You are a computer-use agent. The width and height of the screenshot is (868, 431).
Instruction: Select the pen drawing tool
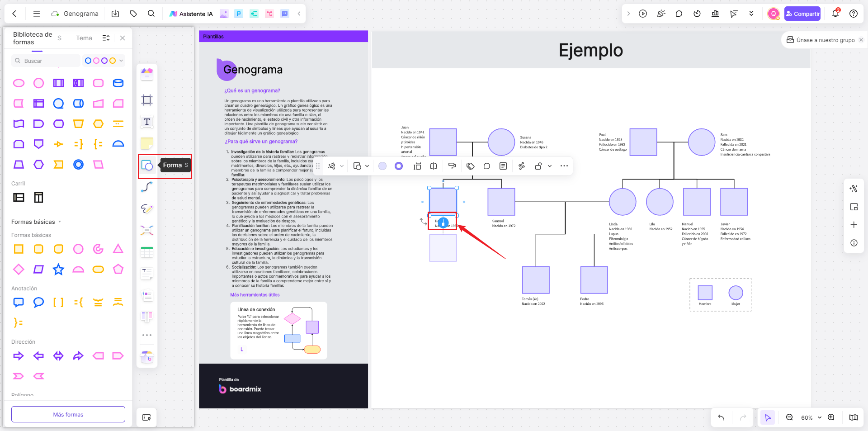(147, 208)
